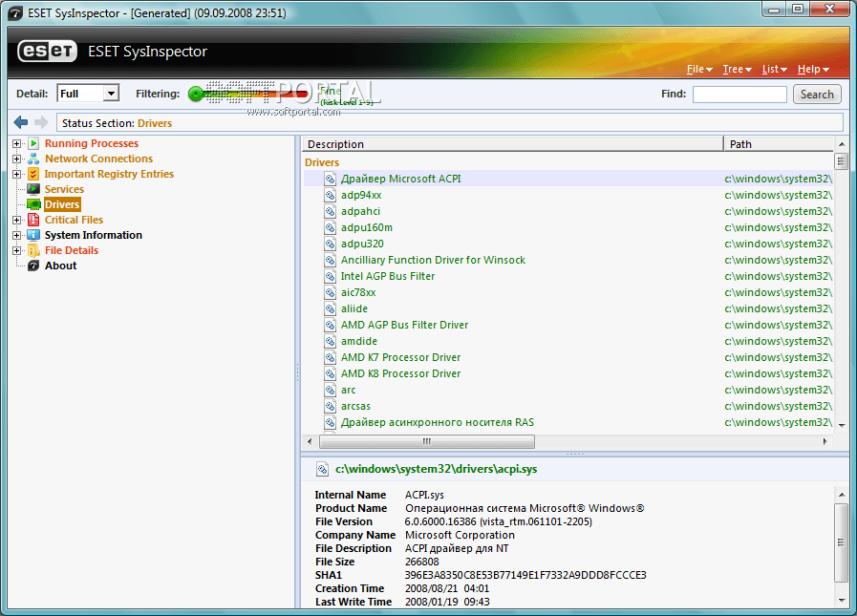Click the Company Name value Microsoft Corporation

click(460, 535)
